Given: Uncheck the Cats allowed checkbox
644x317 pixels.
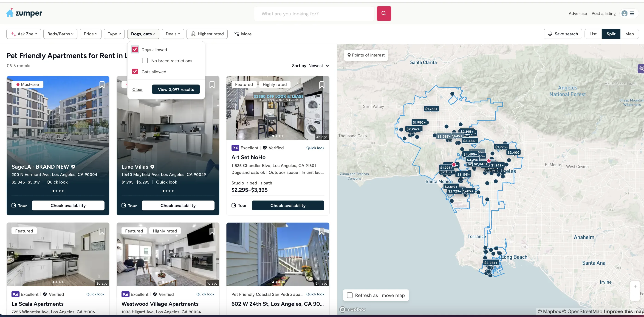Looking at the screenshot, I should tap(135, 71).
